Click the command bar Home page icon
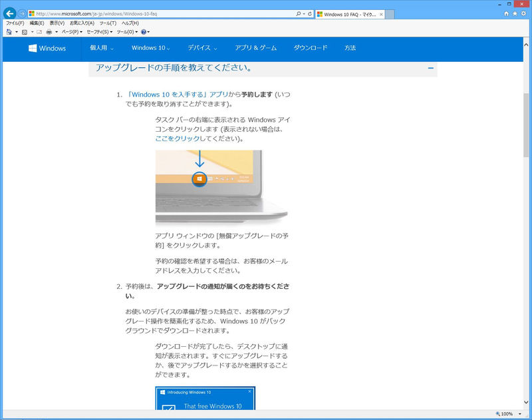 pos(9,32)
